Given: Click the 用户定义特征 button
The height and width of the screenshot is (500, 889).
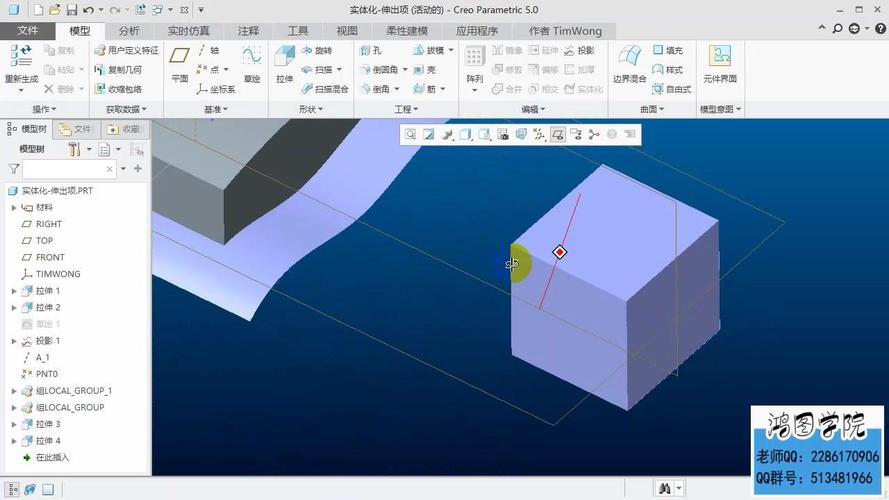Looking at the screenshot, I should tap(126, 50).
